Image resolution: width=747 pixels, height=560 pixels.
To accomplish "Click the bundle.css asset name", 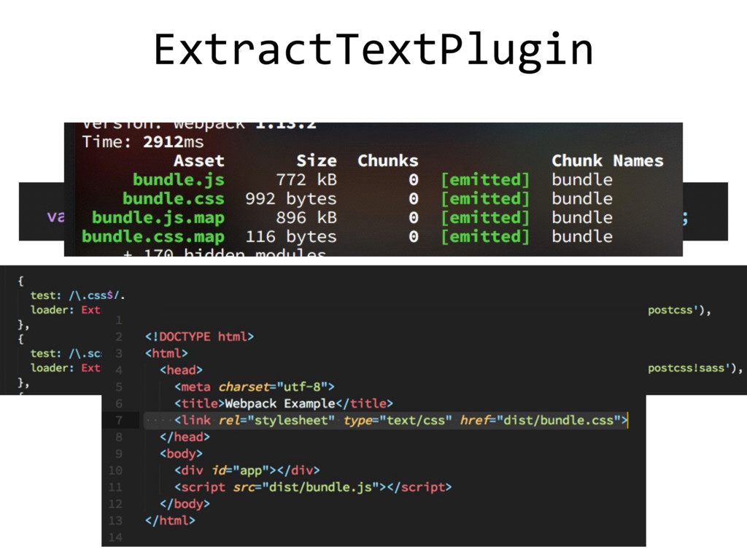I will tap(173, 199).
